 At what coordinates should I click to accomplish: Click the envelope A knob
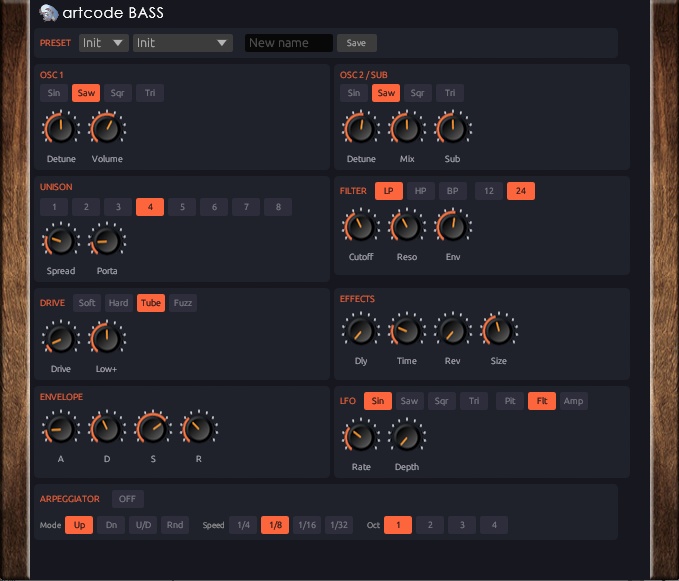click(x=61, y=429)
